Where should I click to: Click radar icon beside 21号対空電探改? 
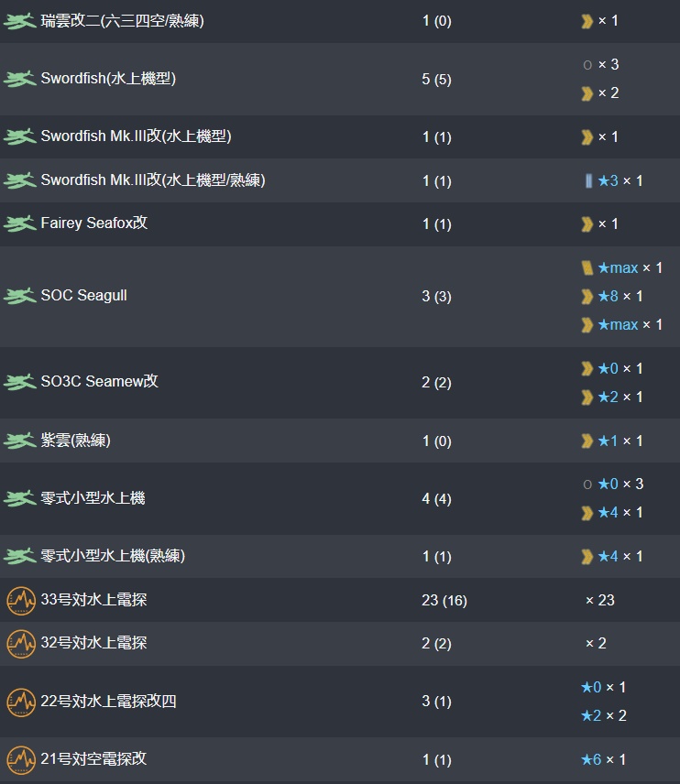click(21, 759)
